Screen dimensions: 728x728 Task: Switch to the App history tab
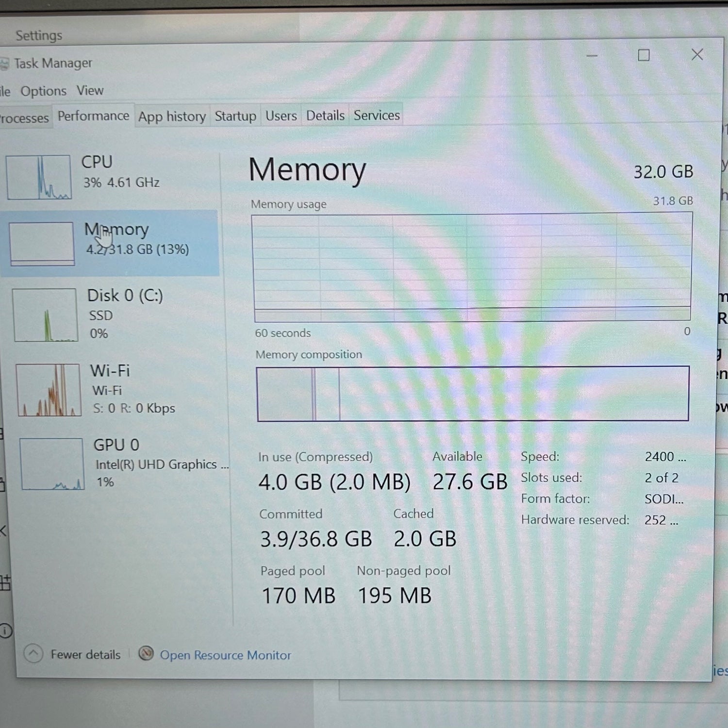click(172, 116)
